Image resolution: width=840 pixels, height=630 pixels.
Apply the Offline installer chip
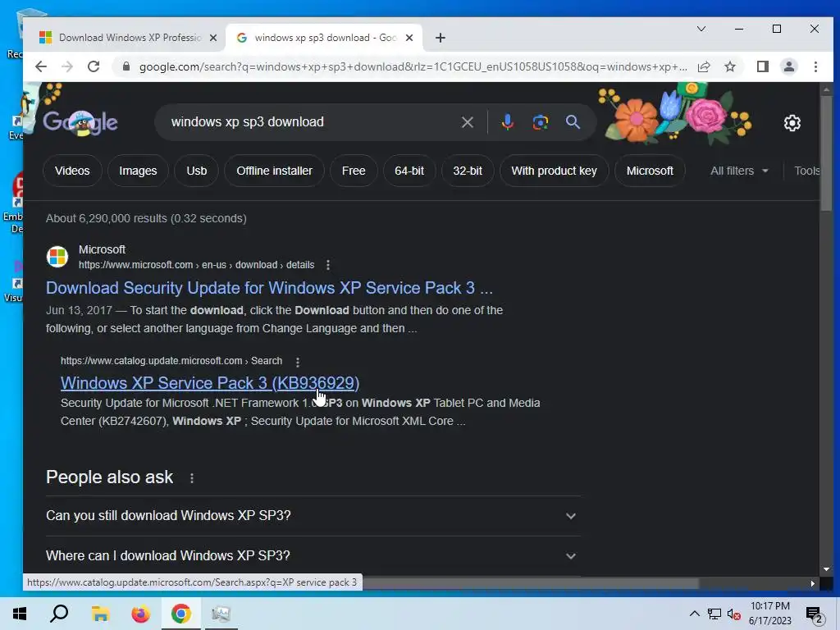pos(274,171)
